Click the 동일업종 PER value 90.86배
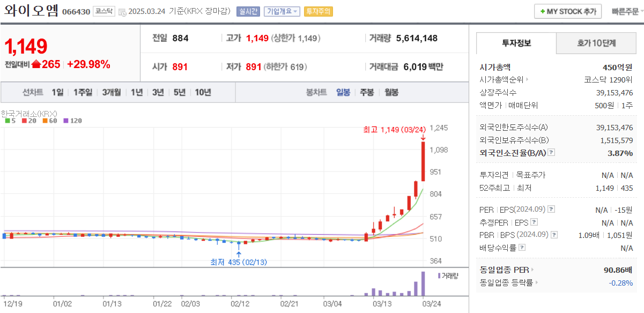Viewport: 644px width, 313px height. click(x=618, y=270)
